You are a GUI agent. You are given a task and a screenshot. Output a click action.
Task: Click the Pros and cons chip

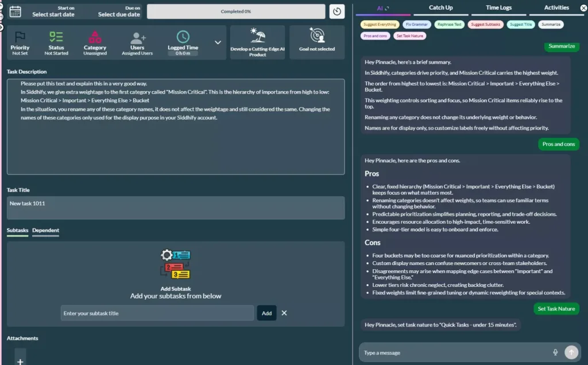pyautogui.click(x=375, y=36)
